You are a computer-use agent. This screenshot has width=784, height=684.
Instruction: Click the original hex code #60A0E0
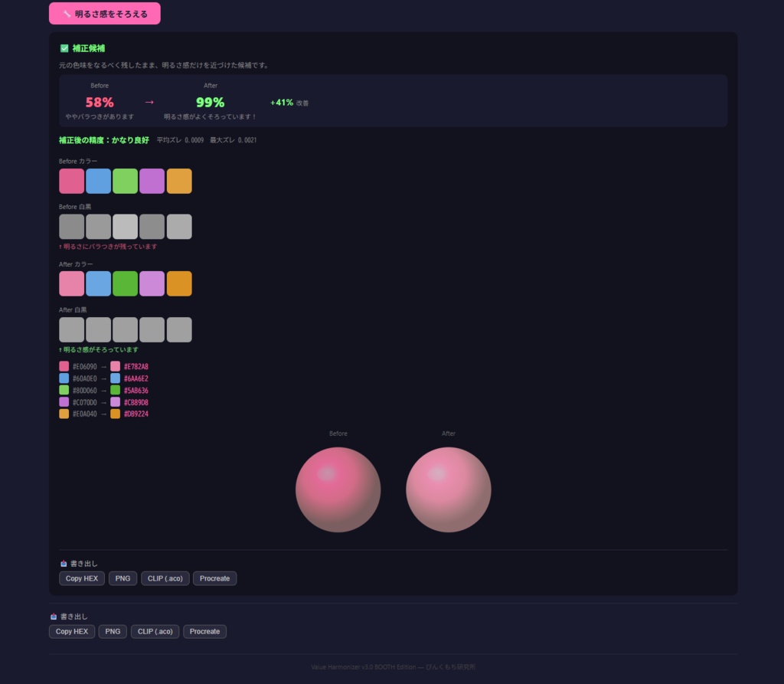click(x=84, y=379)
